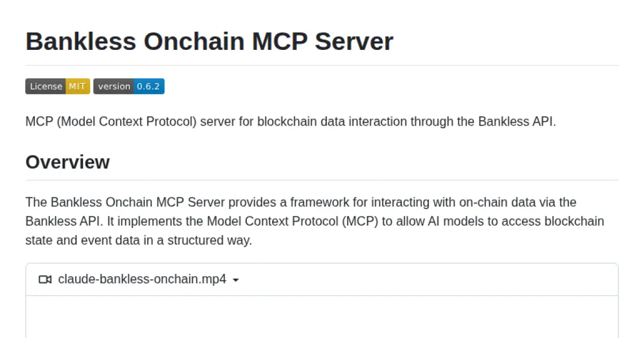Click the video attachment header bar
Viewport: 644px width, 338px height.
322,280
